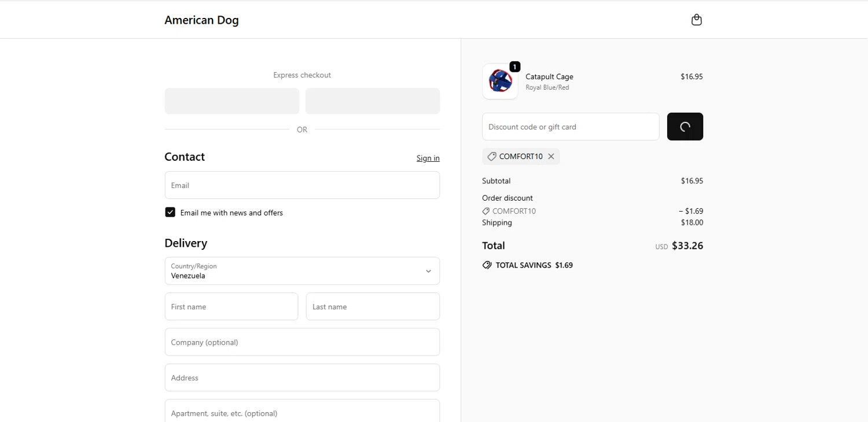This screenshot has height=422, width=868.
Task: Click the first express checkout placeholder button
Action: coord(232,101)
